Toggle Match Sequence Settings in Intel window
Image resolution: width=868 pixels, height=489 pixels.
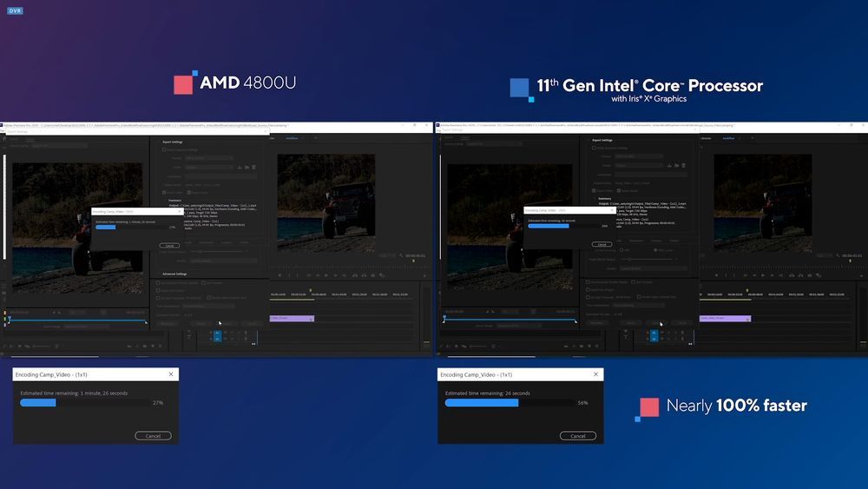click(594, 148)
